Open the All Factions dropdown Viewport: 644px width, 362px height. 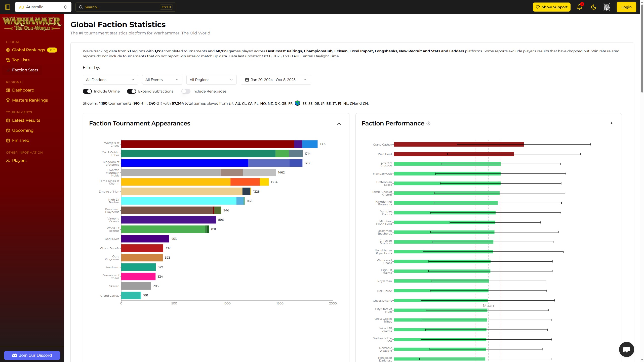pyautogui.click(x=110, y=80)
